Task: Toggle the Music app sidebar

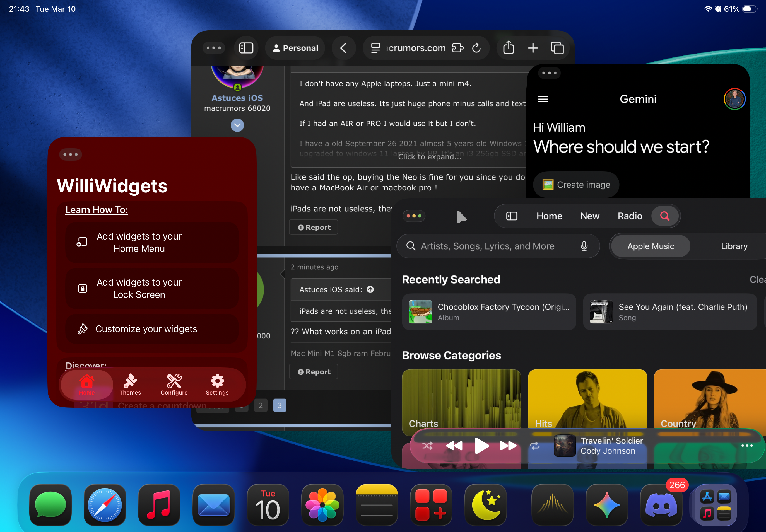Action: pyautogui.click(x=512, y=216)
